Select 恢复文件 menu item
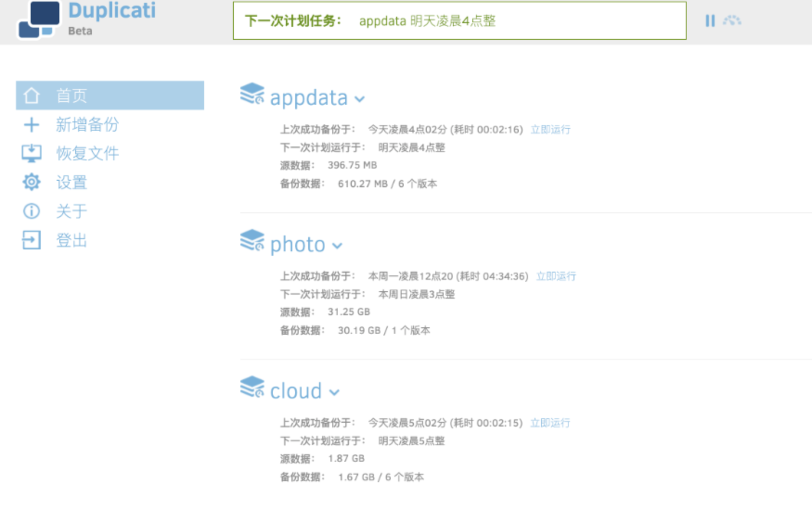This screenshot has height=509, width=812. coord(87,153)
